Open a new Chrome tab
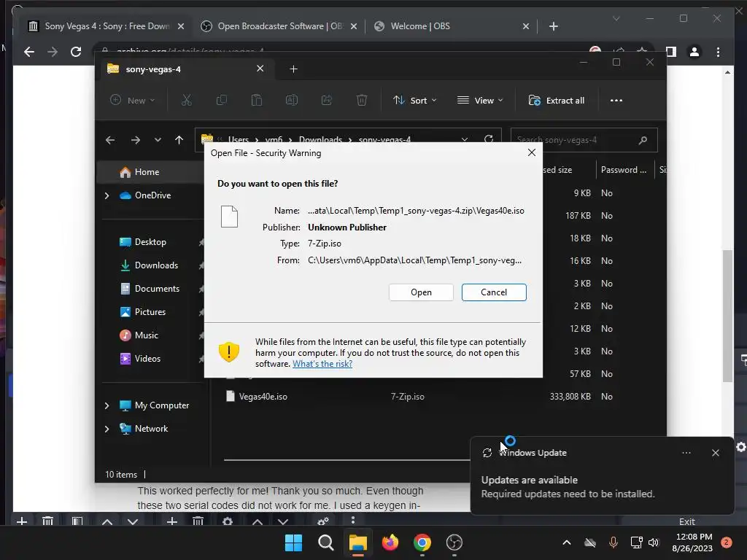747x560 pixels. pos(554,26)
